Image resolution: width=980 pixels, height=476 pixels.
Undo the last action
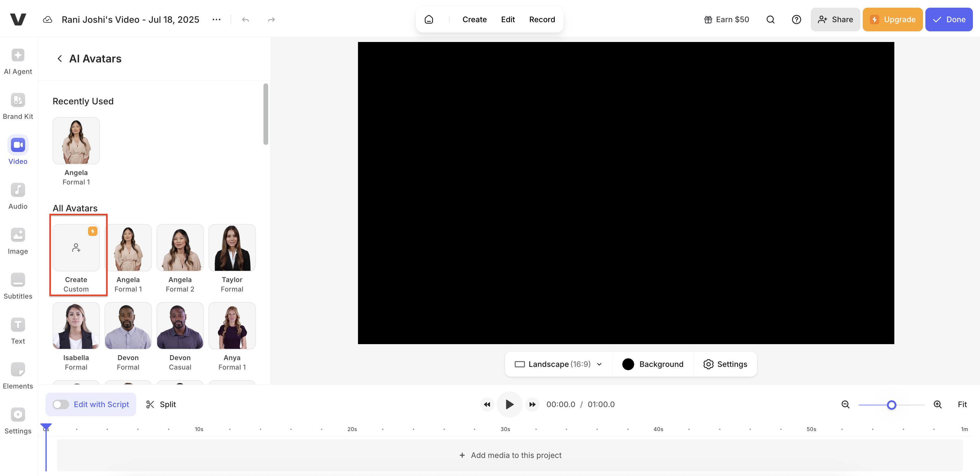245,19
